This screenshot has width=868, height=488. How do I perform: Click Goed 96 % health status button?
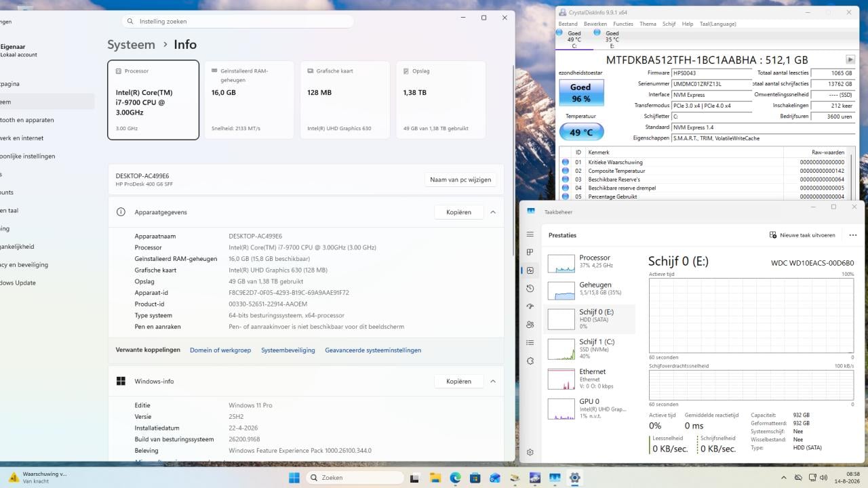tap(580, 93)
